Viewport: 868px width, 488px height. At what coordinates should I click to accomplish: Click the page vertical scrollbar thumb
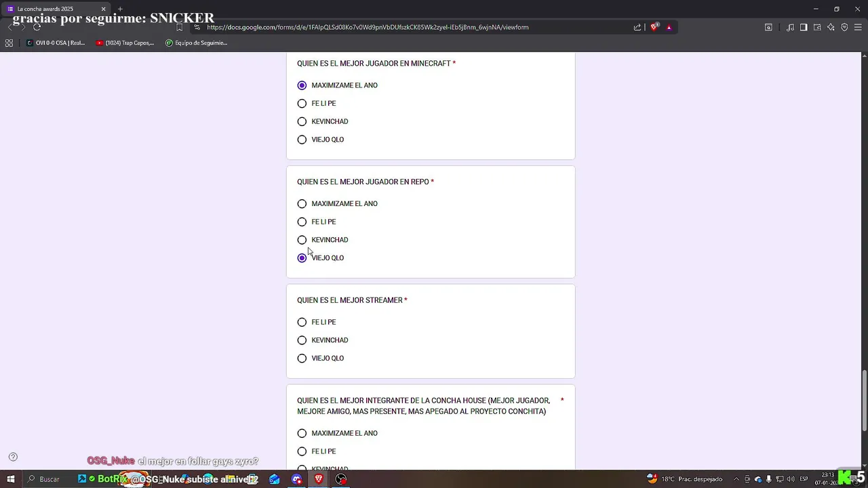[x=864, y=400]
